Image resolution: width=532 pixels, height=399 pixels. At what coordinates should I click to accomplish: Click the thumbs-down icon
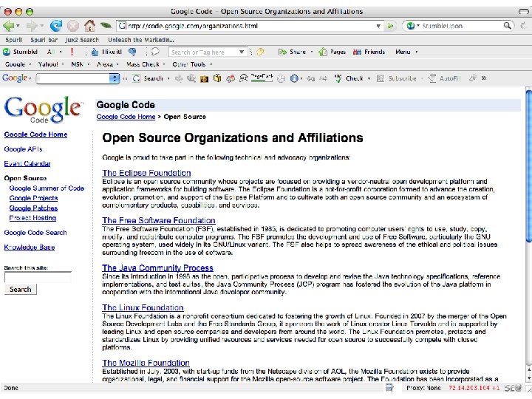pos(132,52)
